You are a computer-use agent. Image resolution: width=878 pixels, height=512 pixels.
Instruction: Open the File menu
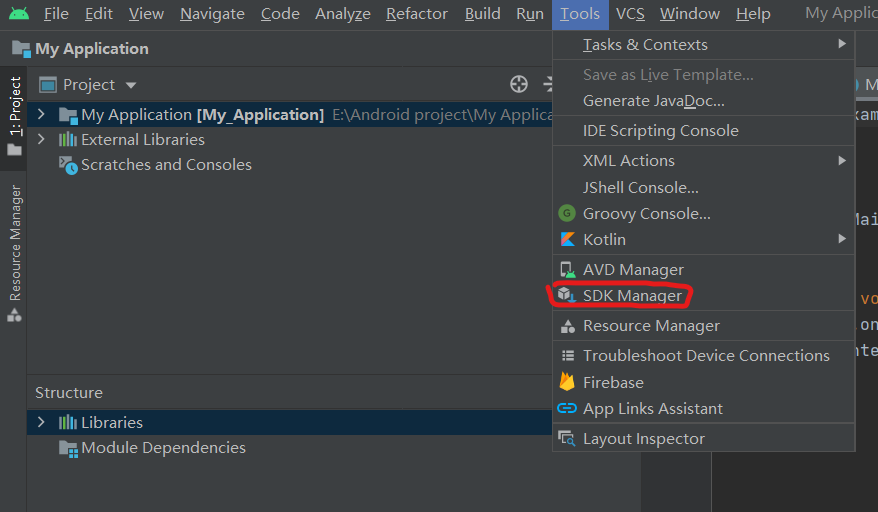tap(56, 13)
